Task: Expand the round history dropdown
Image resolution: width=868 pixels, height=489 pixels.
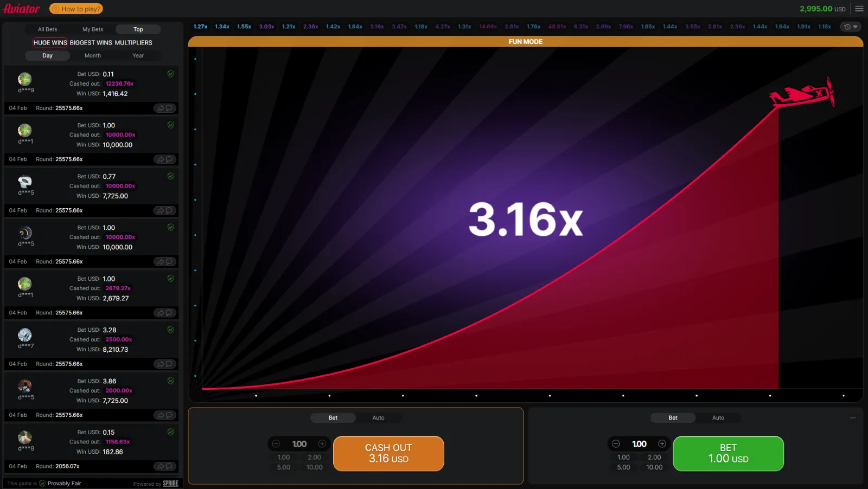Action: tap(850, 27)
